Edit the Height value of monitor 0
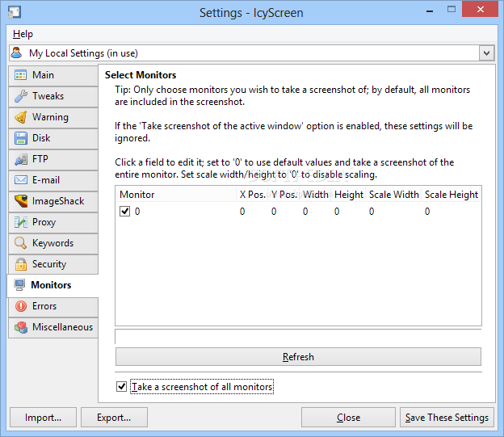The width and height of the screenshot is (504, 437). coord(337,212)
